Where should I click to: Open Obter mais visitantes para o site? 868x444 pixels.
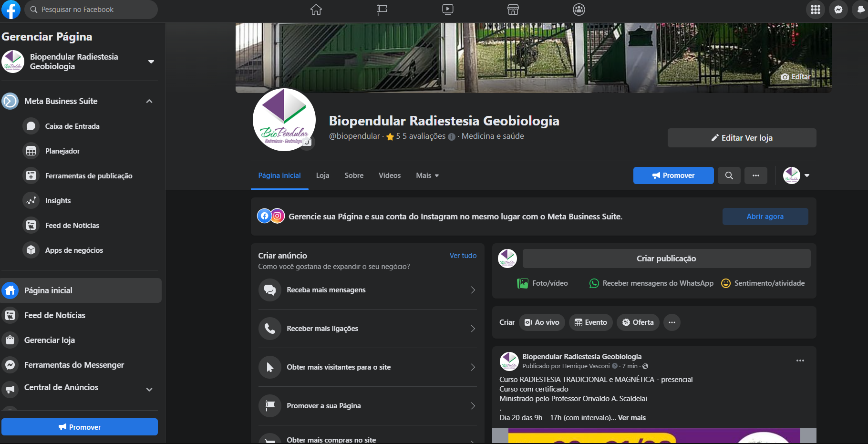368,367
